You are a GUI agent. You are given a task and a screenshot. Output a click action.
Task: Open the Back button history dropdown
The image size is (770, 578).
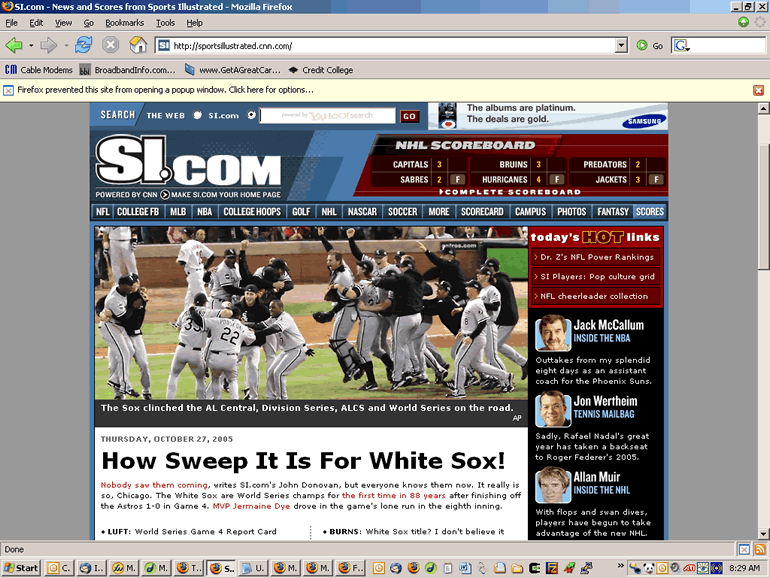31,46
